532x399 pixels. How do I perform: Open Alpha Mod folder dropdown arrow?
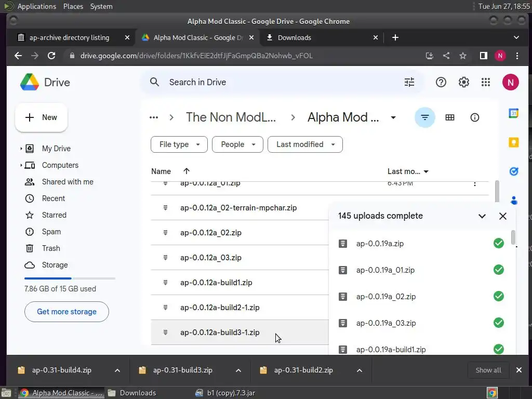[x=393, y=118]
